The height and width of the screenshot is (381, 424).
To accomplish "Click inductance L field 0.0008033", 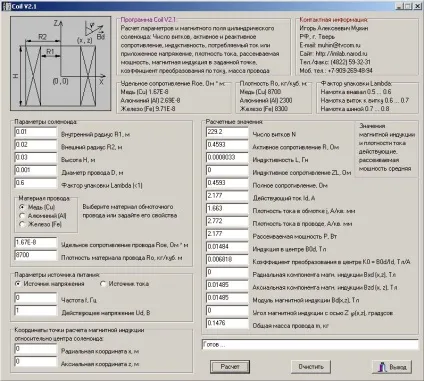I will coord(227,157).
